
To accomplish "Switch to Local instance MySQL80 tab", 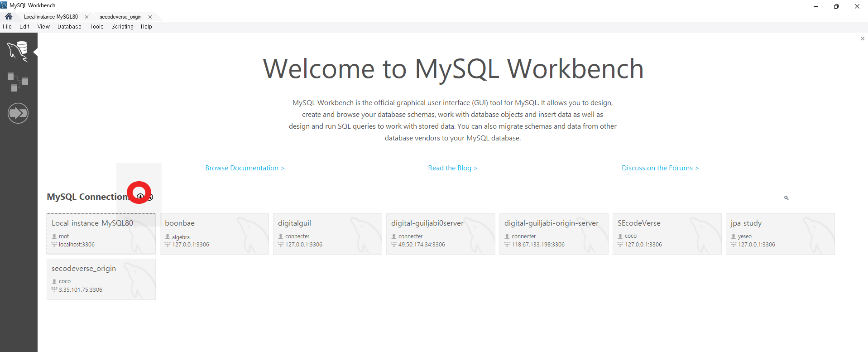I will point(51,17).
